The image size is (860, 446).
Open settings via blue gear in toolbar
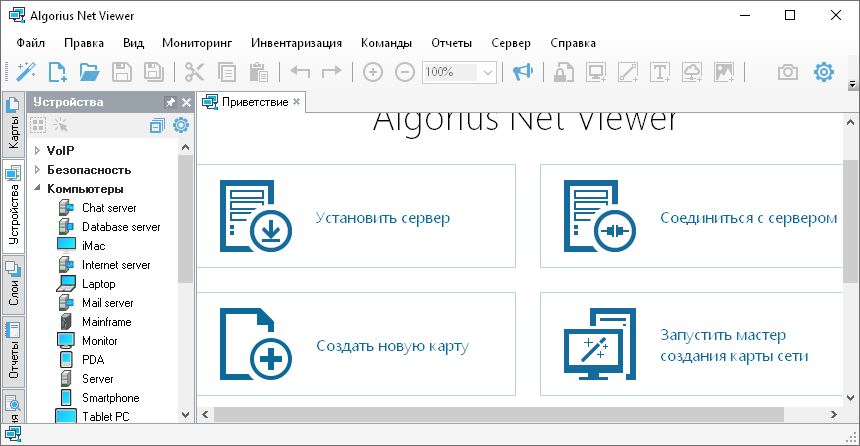823,72
